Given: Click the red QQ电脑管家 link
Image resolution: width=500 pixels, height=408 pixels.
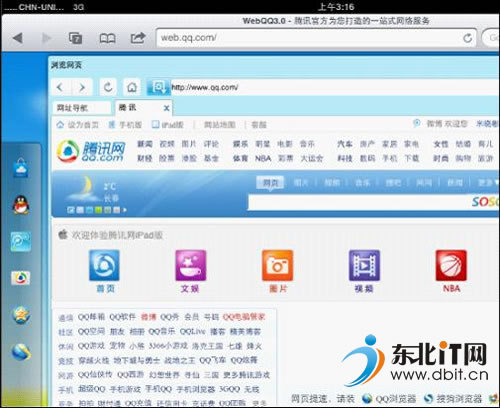Looking at the screenshot, I should [244, 317].
